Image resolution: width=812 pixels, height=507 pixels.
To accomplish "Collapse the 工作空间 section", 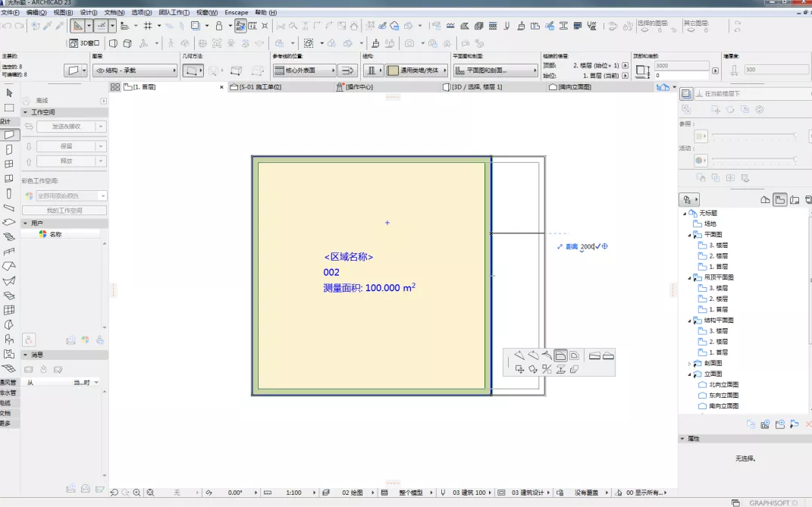I will coord(25,112).
